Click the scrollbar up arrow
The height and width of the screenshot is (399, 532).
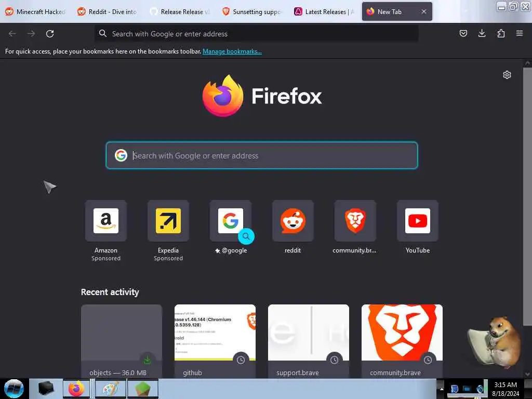(x=528, y=63)
